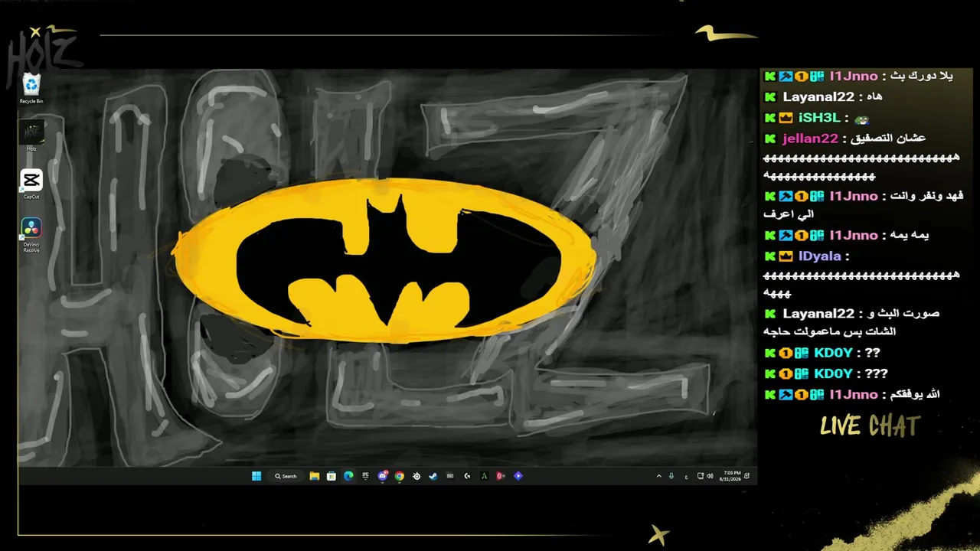Click KD0Y's '??' chat message
Screen dimensions: 980x551
coord(872,353)
